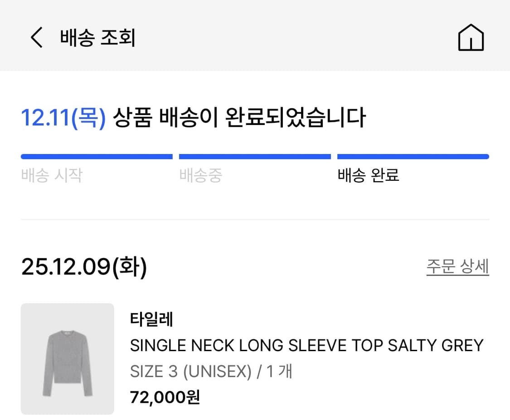Tap the 상품 배송이 완료되었습니다 status message
510x420 pixels.
click(x=239, y=118)
